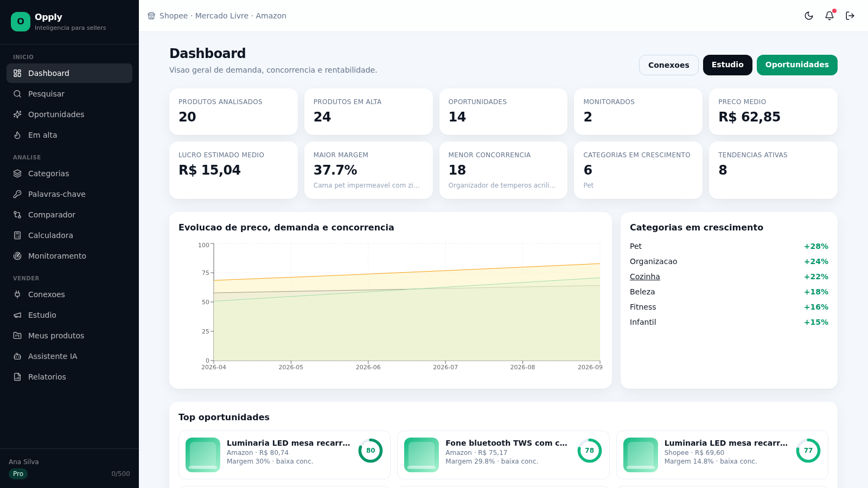Click the Ana Silva user name
This screenshot has width=868, height=488.
click(24, 462)
